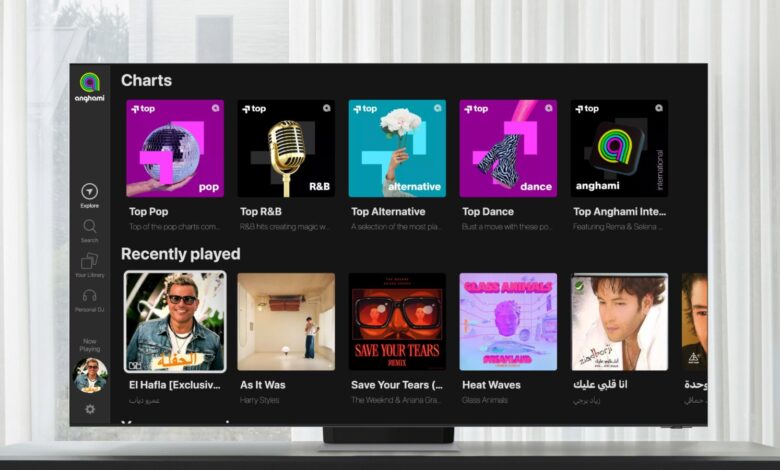Open the Top Pop chart cover
The width and height of the screenshot is (780, 470).
(175, 148)
